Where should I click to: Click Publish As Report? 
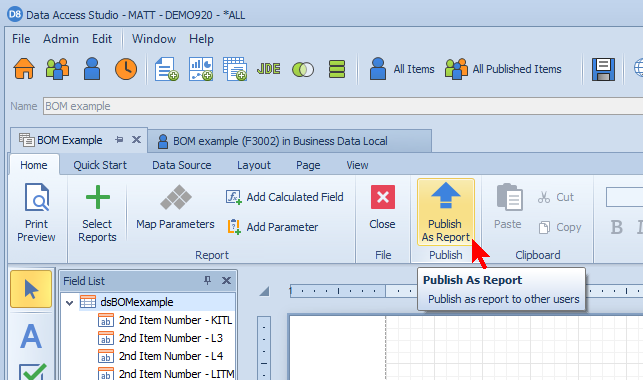446,212
